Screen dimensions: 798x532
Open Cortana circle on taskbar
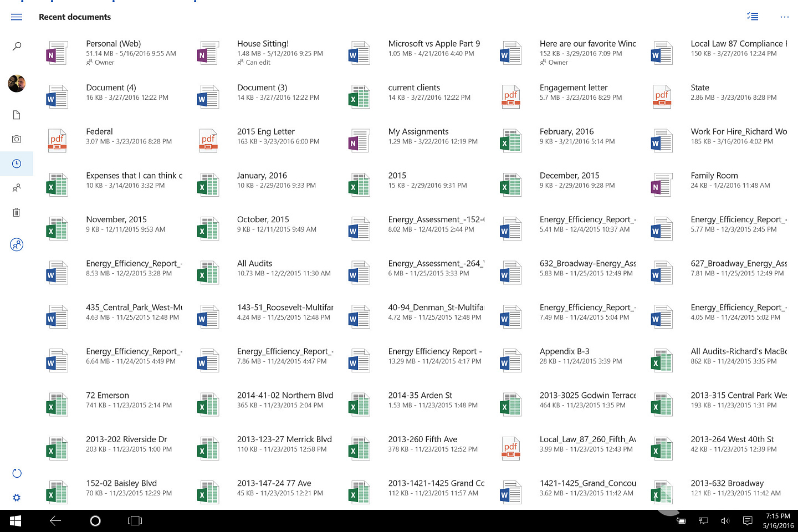point(95,521)
